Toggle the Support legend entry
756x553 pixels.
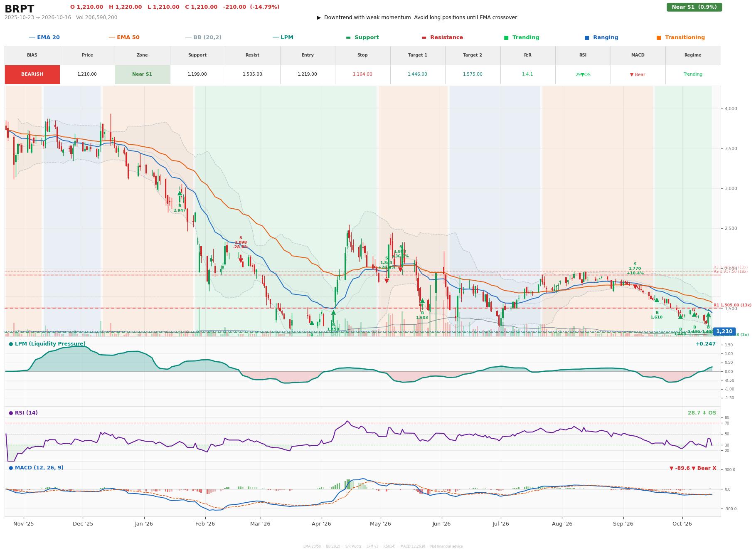pos(362,37)
